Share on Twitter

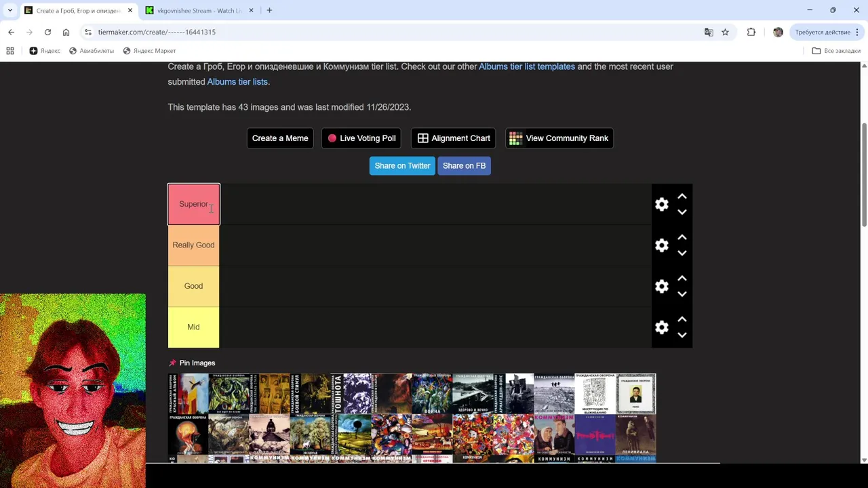pos(402,166)
